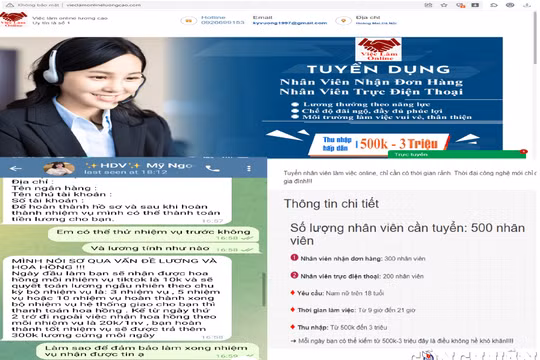Click the page vertical scrollbar on the right edge
540x360 pixels.
click(x=535, y=38)
